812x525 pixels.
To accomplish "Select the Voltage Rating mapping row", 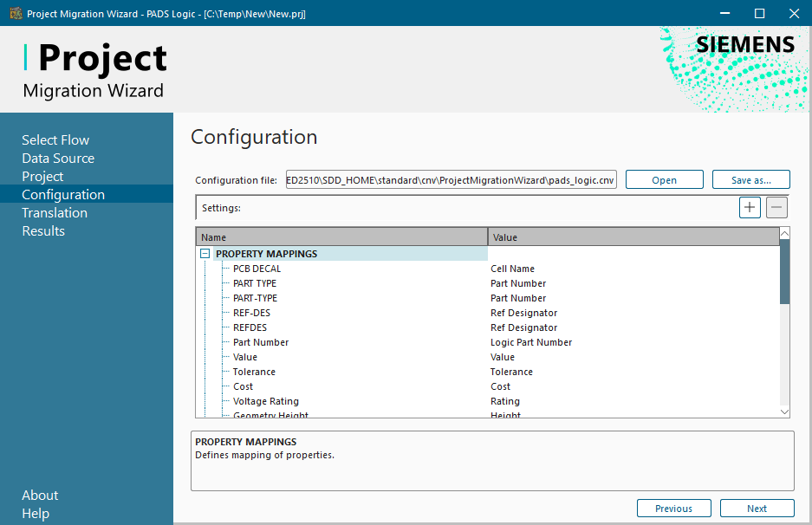I will 265,401.
